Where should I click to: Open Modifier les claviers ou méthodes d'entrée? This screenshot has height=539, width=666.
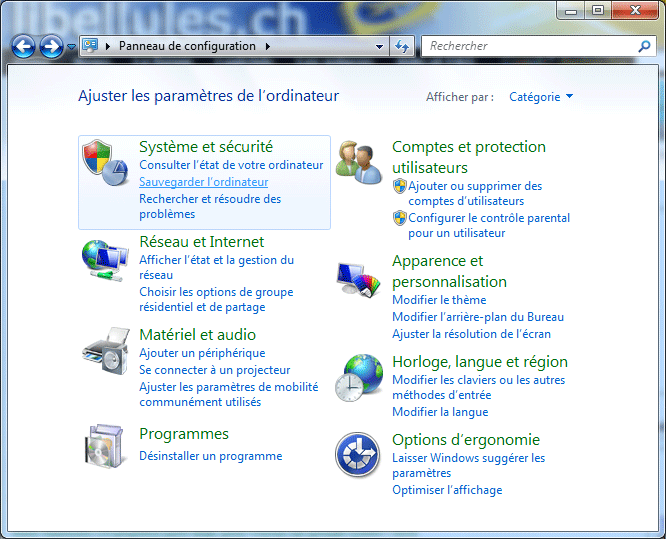479,387
